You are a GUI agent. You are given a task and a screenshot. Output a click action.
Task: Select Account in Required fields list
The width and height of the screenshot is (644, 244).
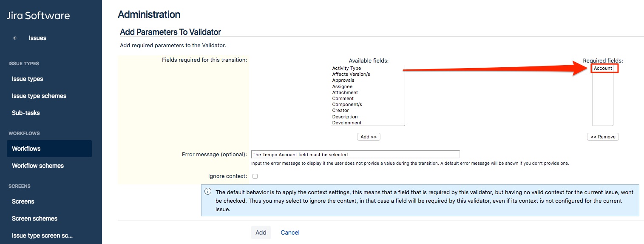coord(603,69)
